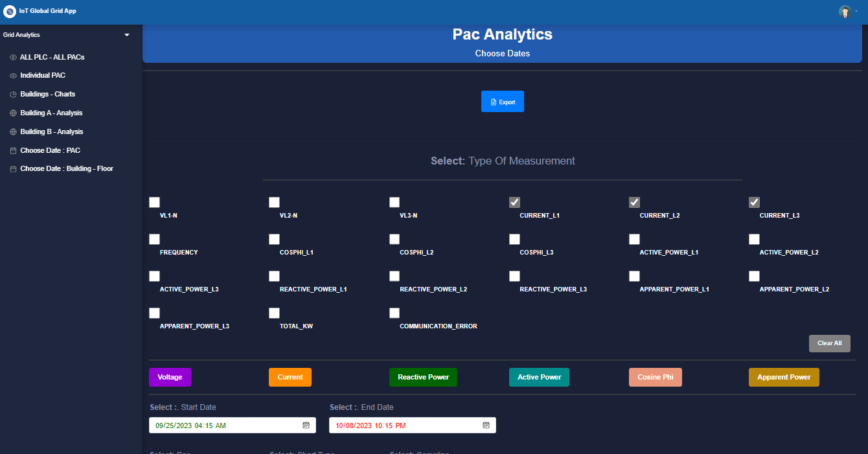Tick the COSPHI_L3 checkbox
This screenshot has width=868, height=454.
point(514,240)
